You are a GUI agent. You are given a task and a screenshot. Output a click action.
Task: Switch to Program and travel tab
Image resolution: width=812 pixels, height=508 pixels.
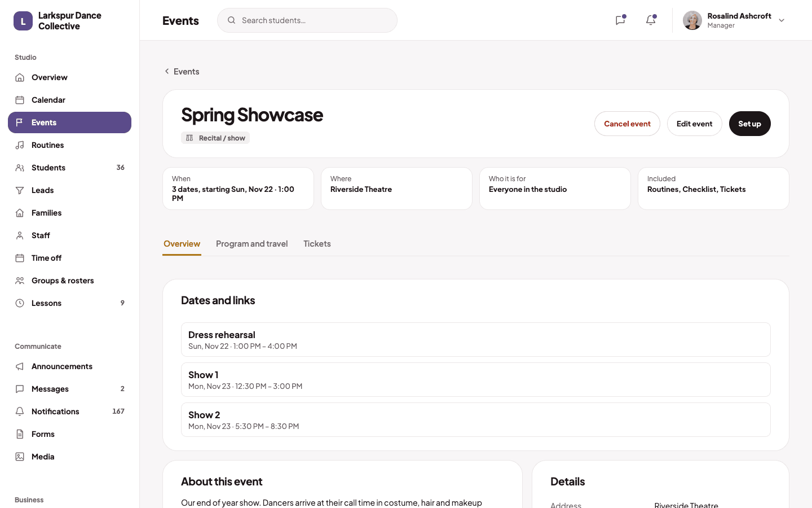[251, 244]
